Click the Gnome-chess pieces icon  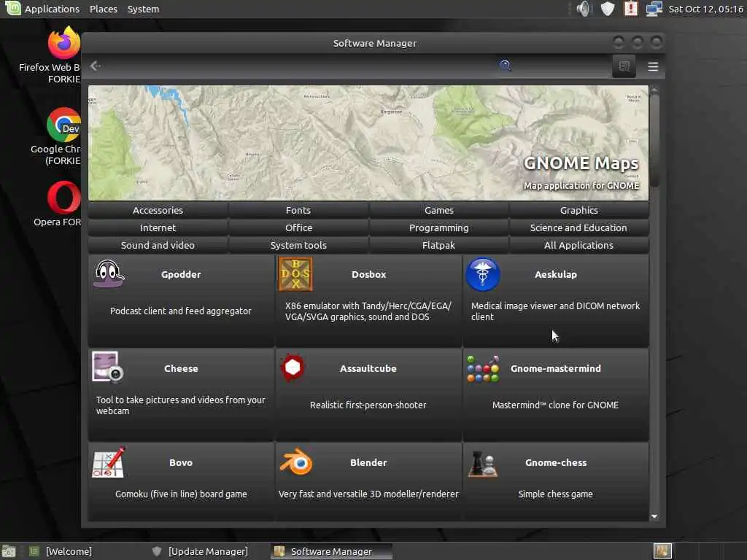(x=482, y=463)
